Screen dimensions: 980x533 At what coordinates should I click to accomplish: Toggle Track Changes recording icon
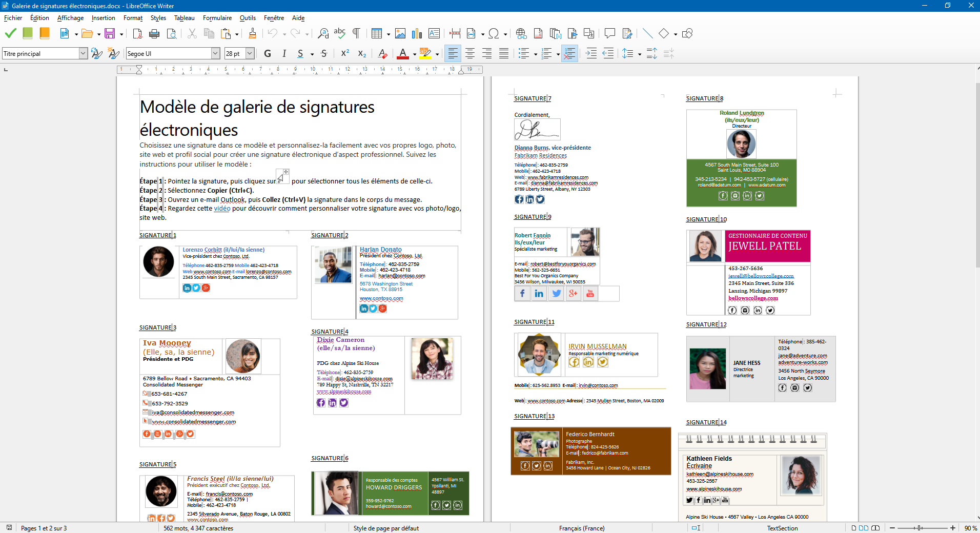pyautogui.click(x=627, y=34)
